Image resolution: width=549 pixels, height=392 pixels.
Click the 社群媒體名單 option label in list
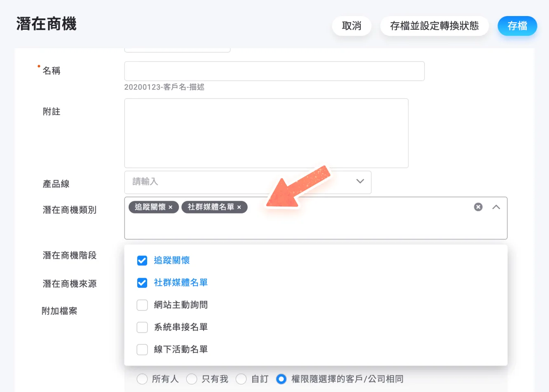coord(181,283)
